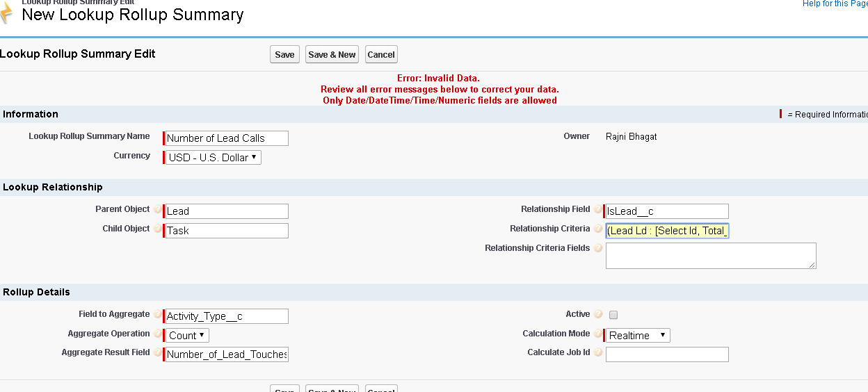Image resolution: width=868 pixels, height=392 pixels.
Task: Click the help icon beside Child Object
Action: coord(158,229)
